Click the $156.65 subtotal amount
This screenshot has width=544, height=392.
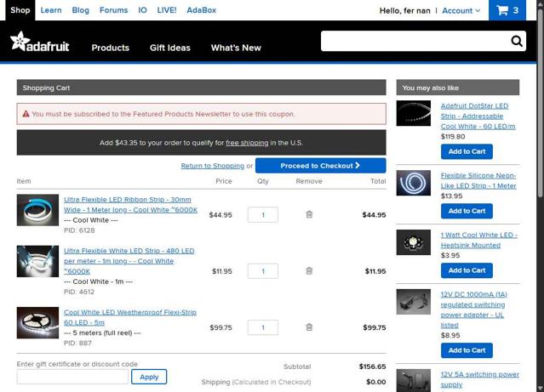point(372,366)
